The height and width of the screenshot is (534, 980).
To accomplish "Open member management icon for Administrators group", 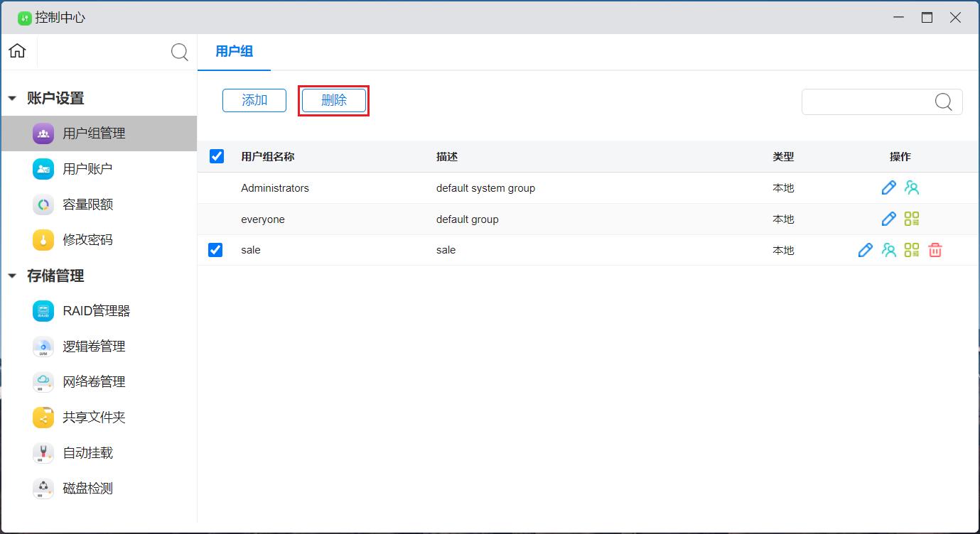I will click(912, 187).
